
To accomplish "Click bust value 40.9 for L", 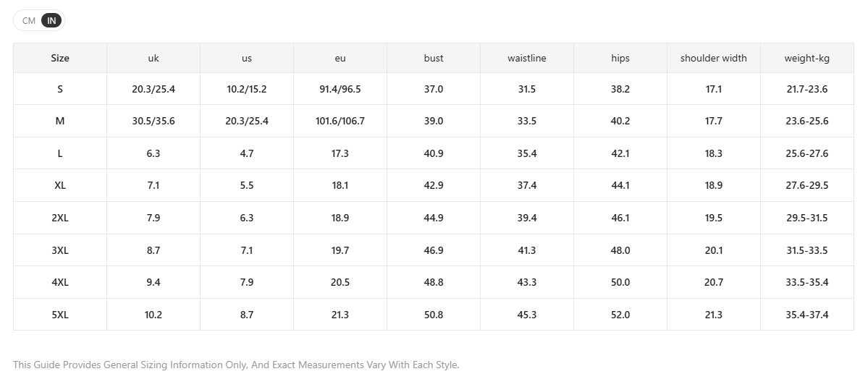I will coord(434,153).
